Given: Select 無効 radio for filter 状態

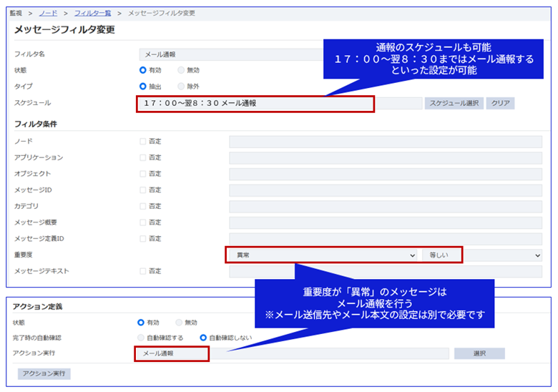Looking at the screenshot, I should (x=181, y=70).
